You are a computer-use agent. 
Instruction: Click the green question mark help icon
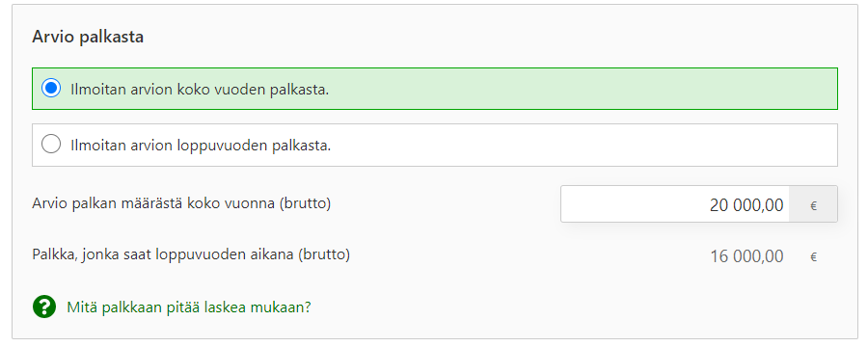click(x=44, y=307)
